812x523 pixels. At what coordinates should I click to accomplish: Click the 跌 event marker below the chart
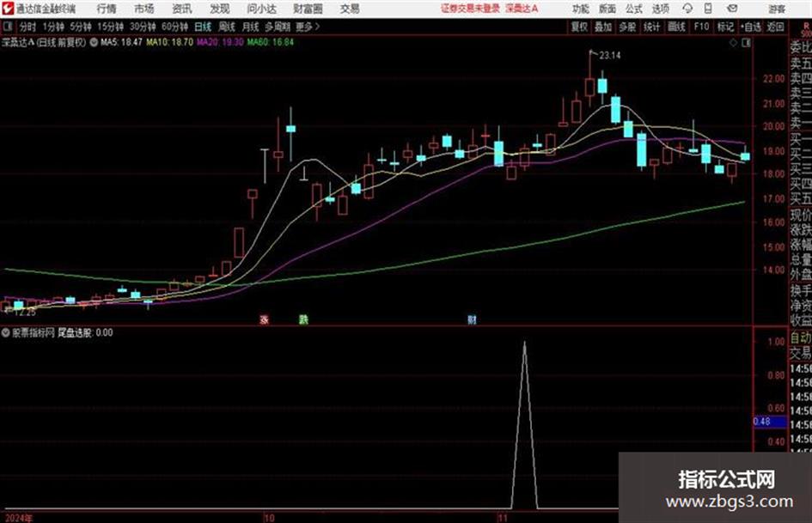pyautogui.click(x=303, y=319)
